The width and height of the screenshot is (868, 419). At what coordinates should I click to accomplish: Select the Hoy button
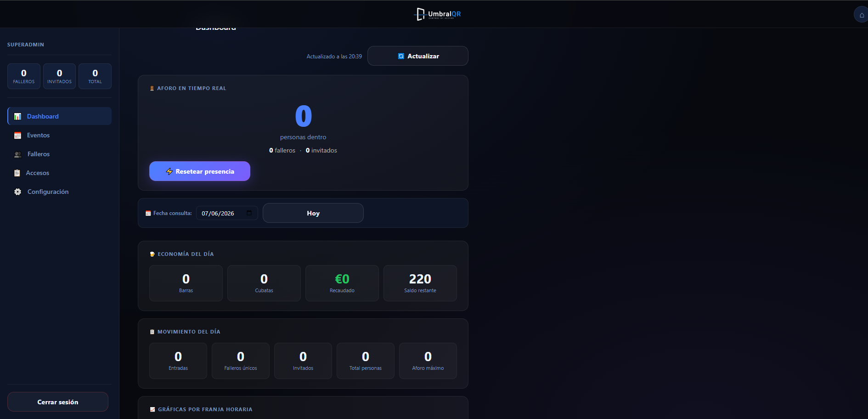pyautogui.click(x=313, y=213)
